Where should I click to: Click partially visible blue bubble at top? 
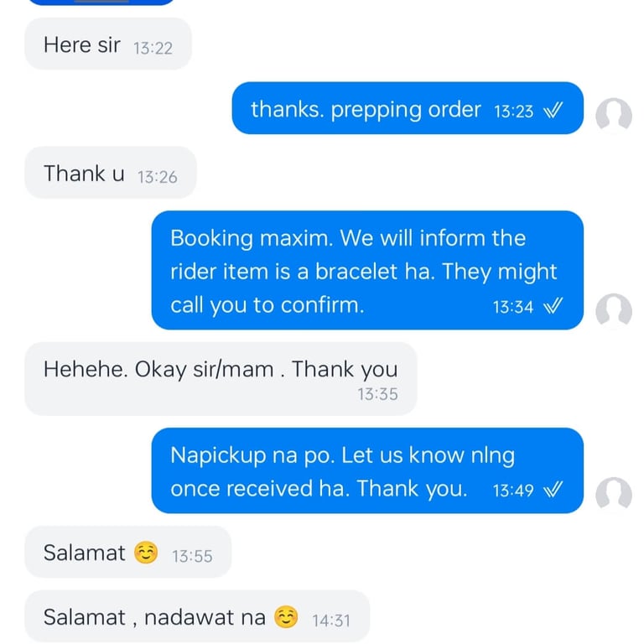tap(101, 2)
